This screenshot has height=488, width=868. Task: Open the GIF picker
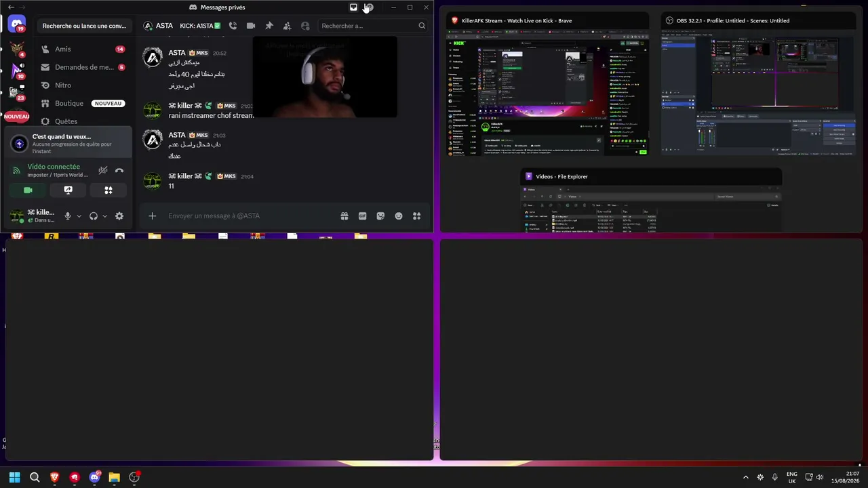(363, 216)
